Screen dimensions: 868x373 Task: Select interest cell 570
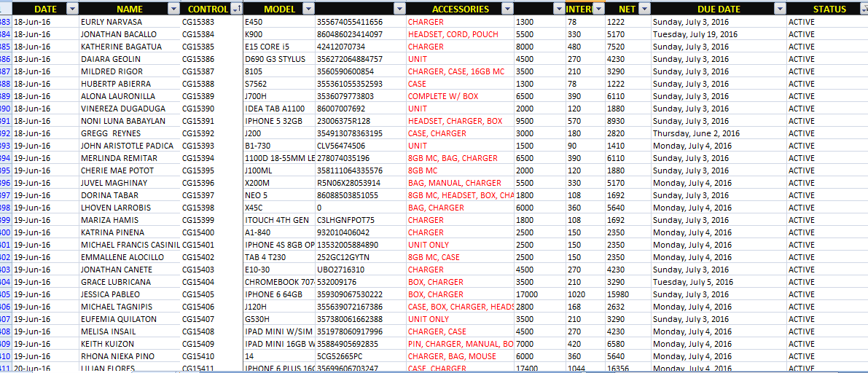tap(585, 121)
